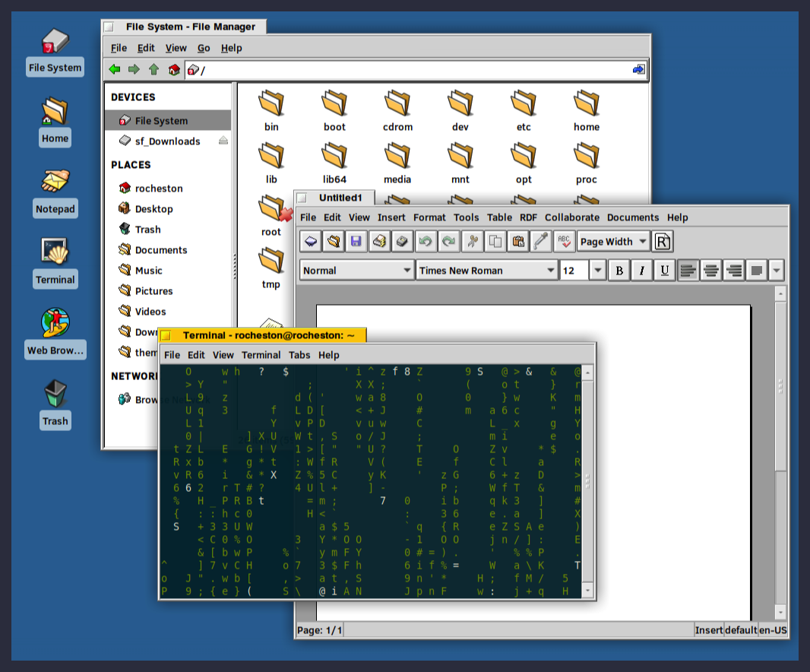810x672 pixels.
Task: Expand the Normal paragraph style dropdown
Action: point(356,271)
